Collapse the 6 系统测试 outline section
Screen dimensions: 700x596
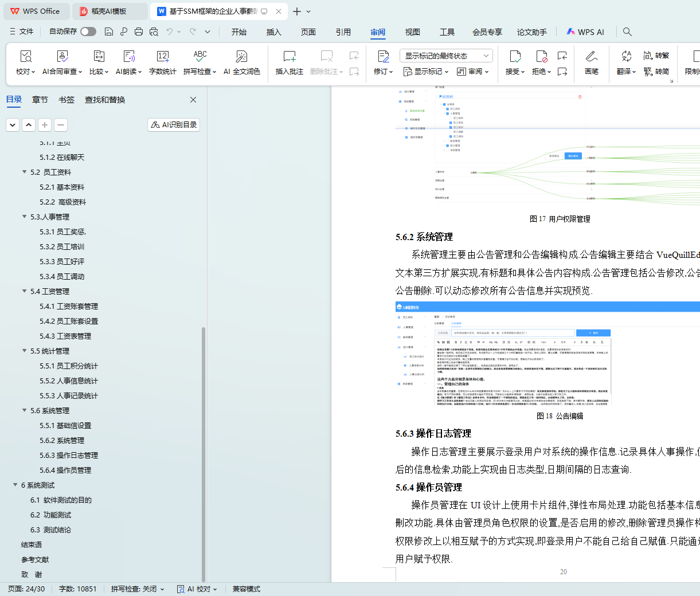[x=15, y=485]
